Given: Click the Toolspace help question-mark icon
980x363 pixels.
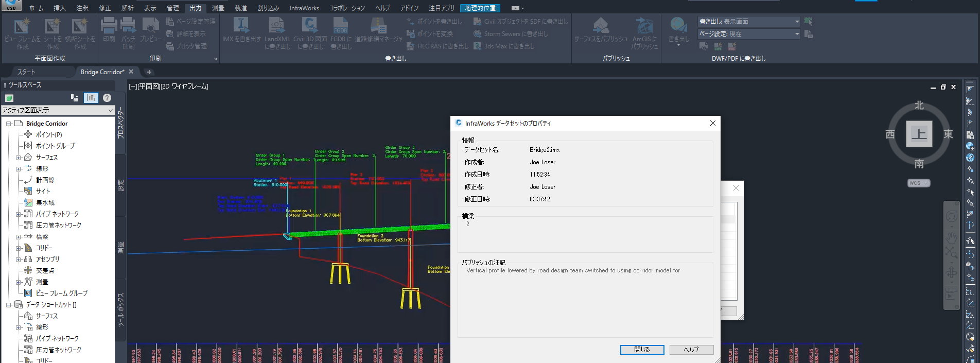Looking at the screenshot, I should click(x=107, y=98).
